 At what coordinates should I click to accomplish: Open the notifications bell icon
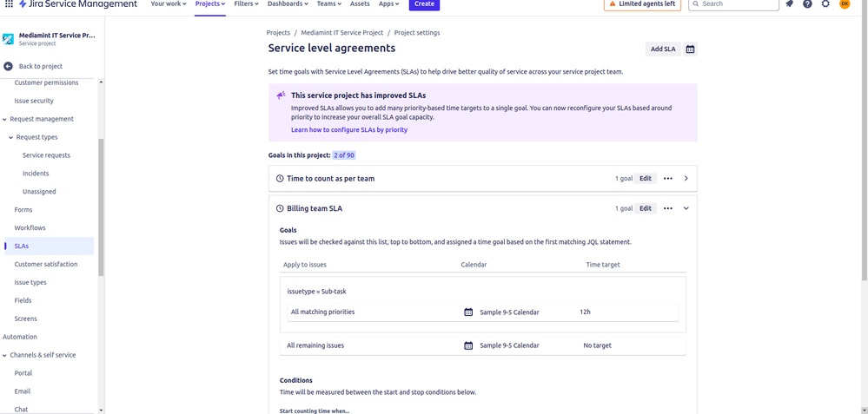[x=789, y=3]
